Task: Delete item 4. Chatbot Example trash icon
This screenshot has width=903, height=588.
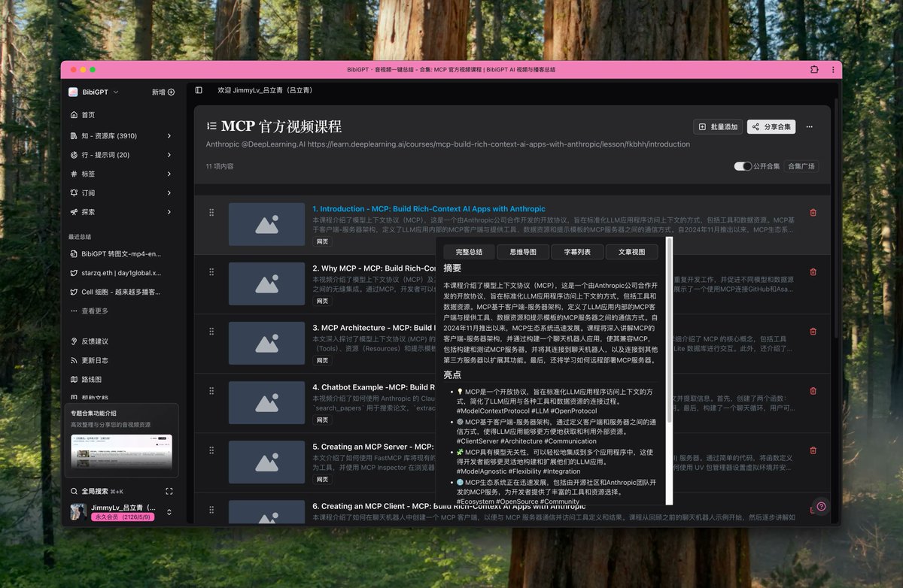Action: (813, 391)
